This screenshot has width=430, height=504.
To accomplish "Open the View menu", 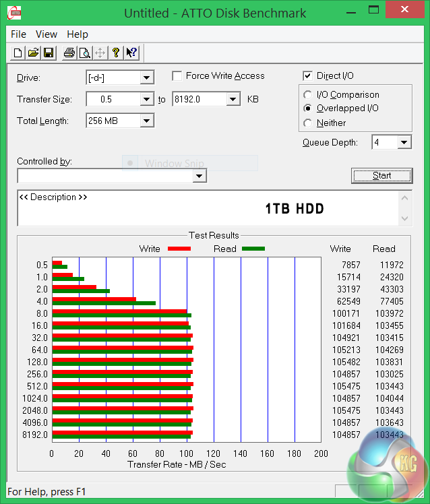I will point(47,34).
